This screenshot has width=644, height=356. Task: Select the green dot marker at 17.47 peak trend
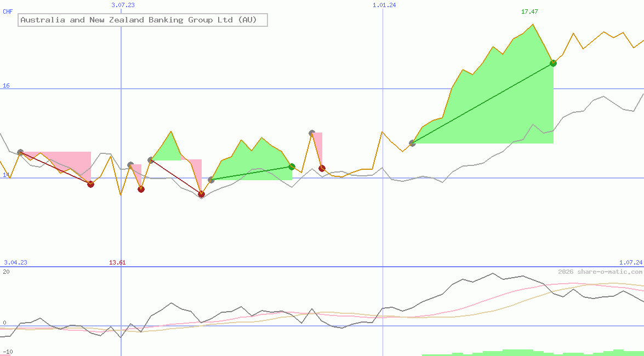pyautogui.click(x=553, y=63)
